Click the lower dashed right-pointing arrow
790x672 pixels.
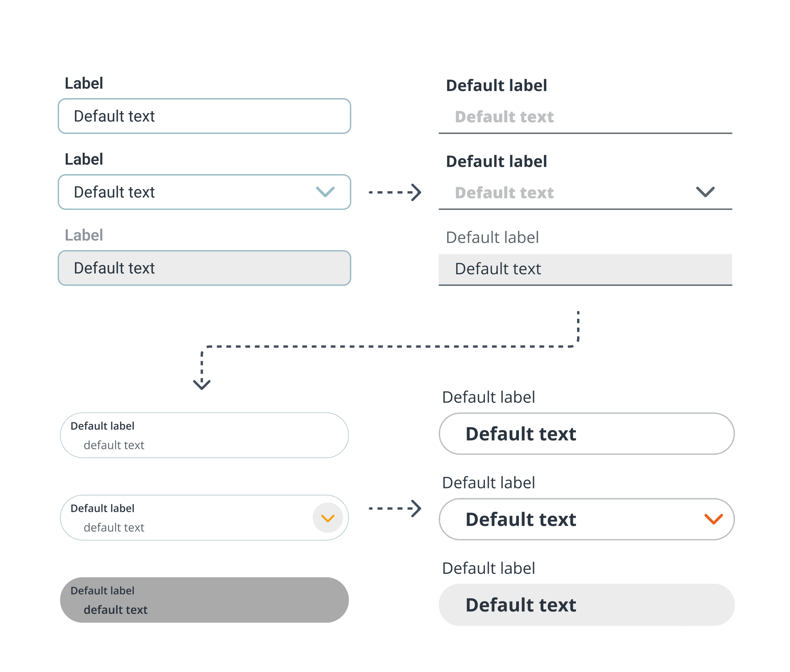(x=395, y=509)
